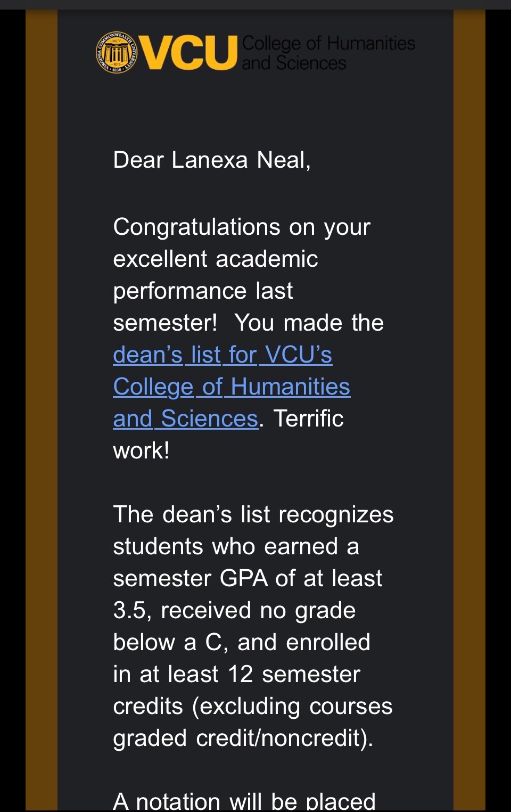Click the "A notation will be placed" line
The width and height of the screenshot is (511, 812).
tap(244, 801)
